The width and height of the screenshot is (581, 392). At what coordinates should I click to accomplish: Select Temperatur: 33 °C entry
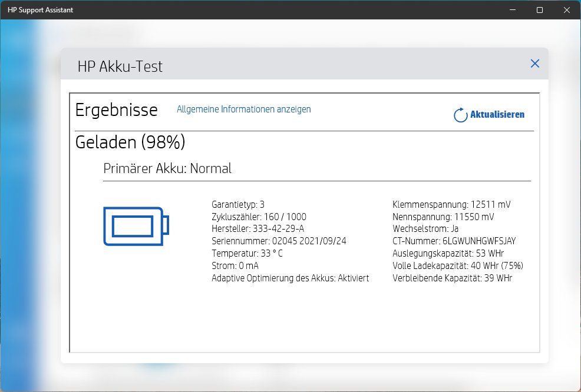point(247,253)
